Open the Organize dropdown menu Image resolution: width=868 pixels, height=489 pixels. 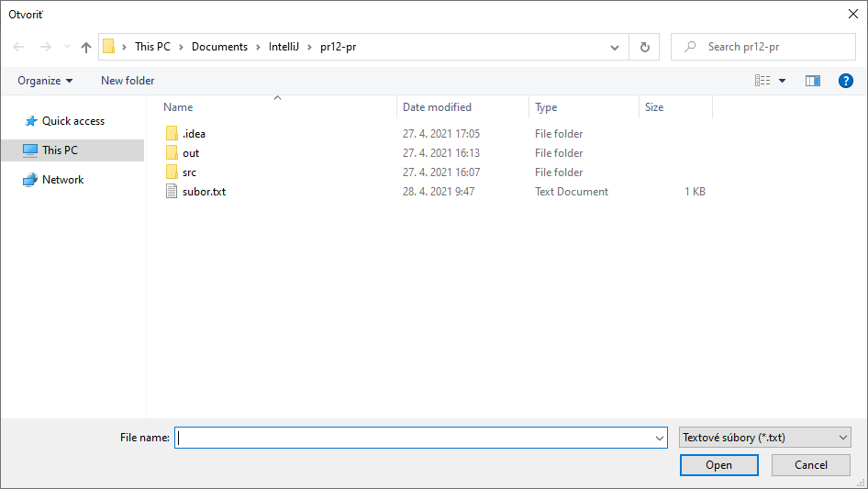pos(45,81)
